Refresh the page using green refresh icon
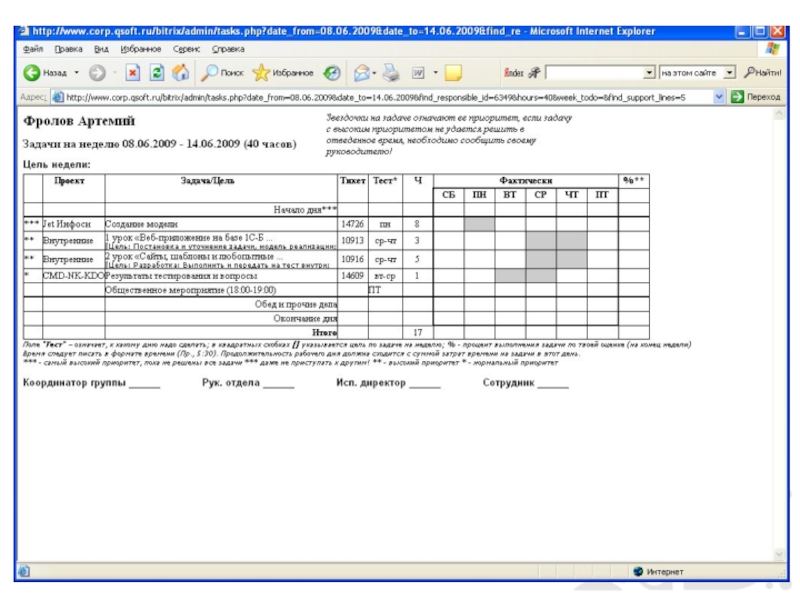This screenshot has height=600, width=800. [x=157, y=73]
